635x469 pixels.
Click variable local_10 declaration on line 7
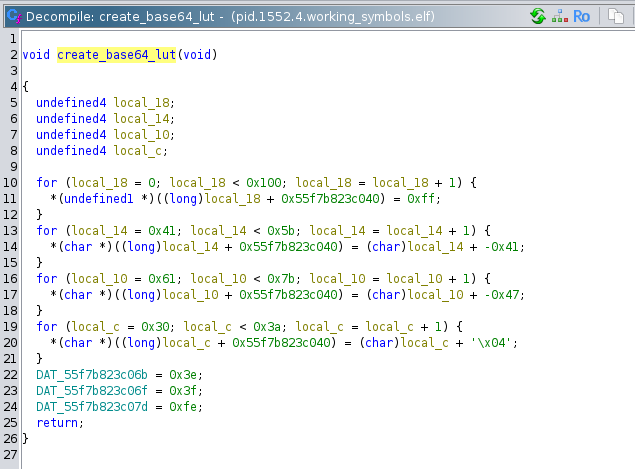point(142,135)
